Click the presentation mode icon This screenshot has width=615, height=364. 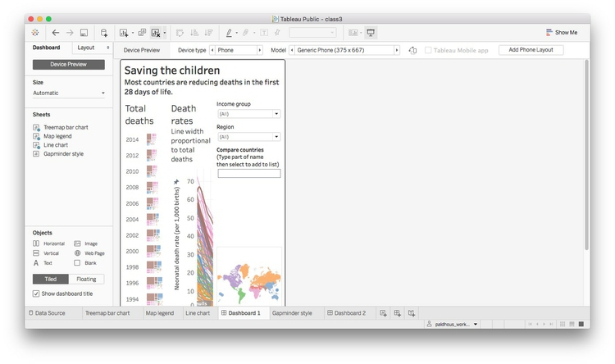click(371, 33)
